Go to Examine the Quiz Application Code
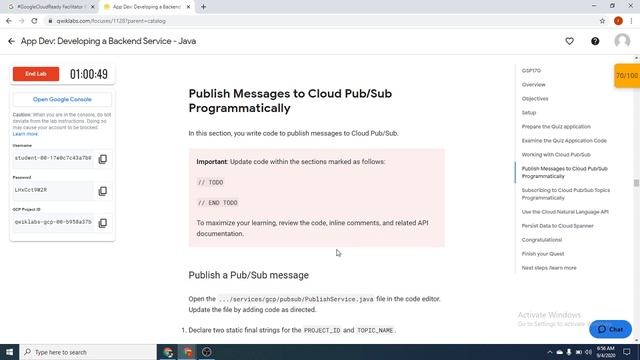This screenshot has height=360, width=640. click(x=564, y=140)
